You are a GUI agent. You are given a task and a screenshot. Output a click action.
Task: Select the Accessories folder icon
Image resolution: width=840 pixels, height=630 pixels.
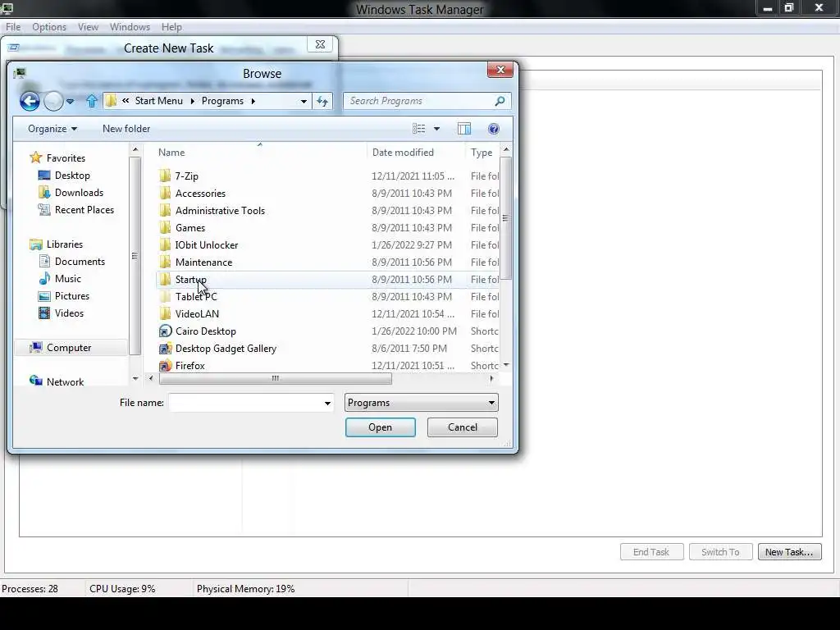165,193
